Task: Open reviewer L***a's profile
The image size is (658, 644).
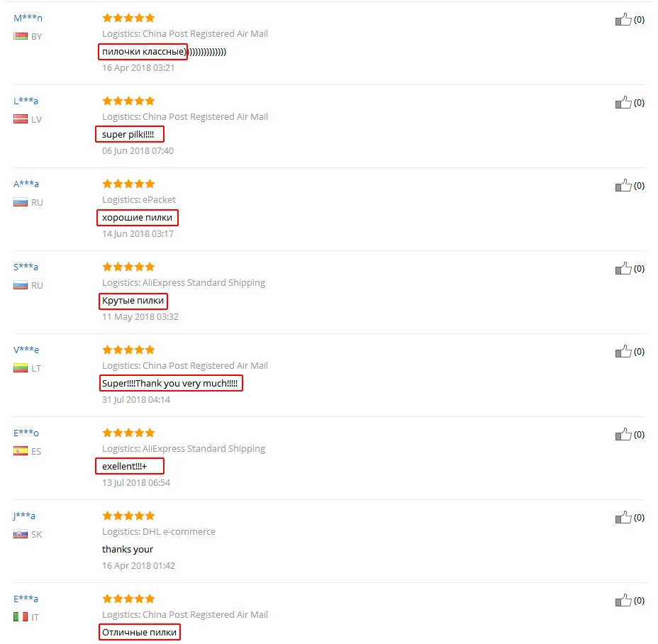Action: pyautogui.click(x=26, y=101)
